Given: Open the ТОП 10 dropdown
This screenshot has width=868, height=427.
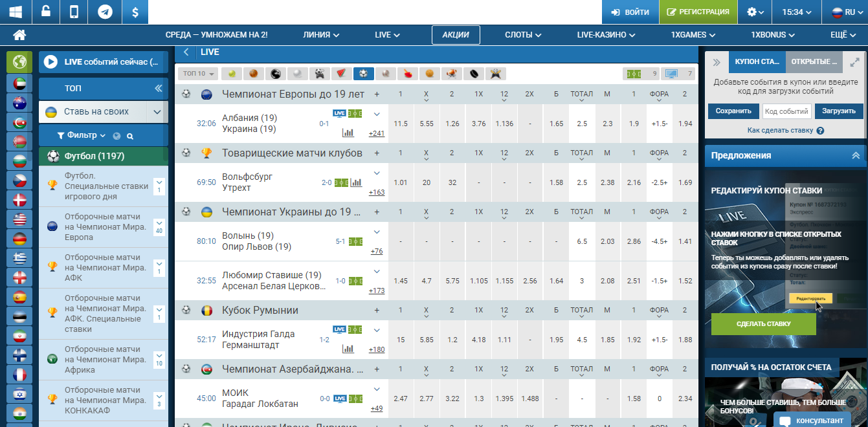Looking at the screenshot, I should coord(197,74).
